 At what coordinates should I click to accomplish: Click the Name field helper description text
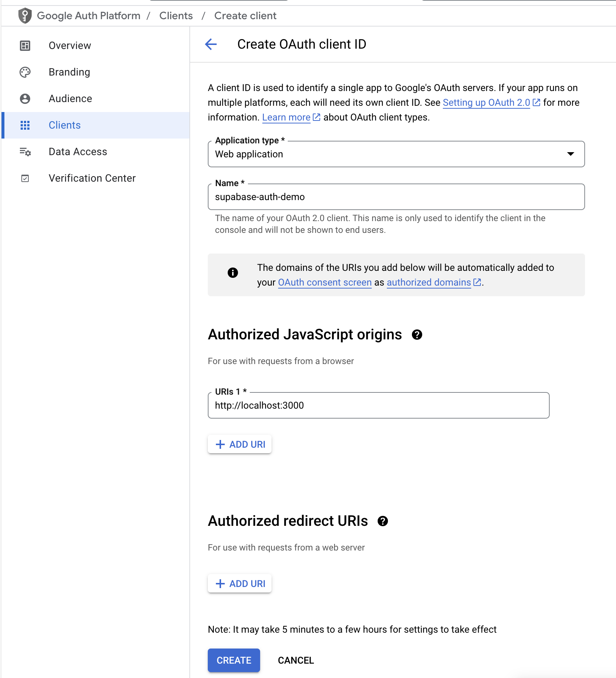point(380,224)
